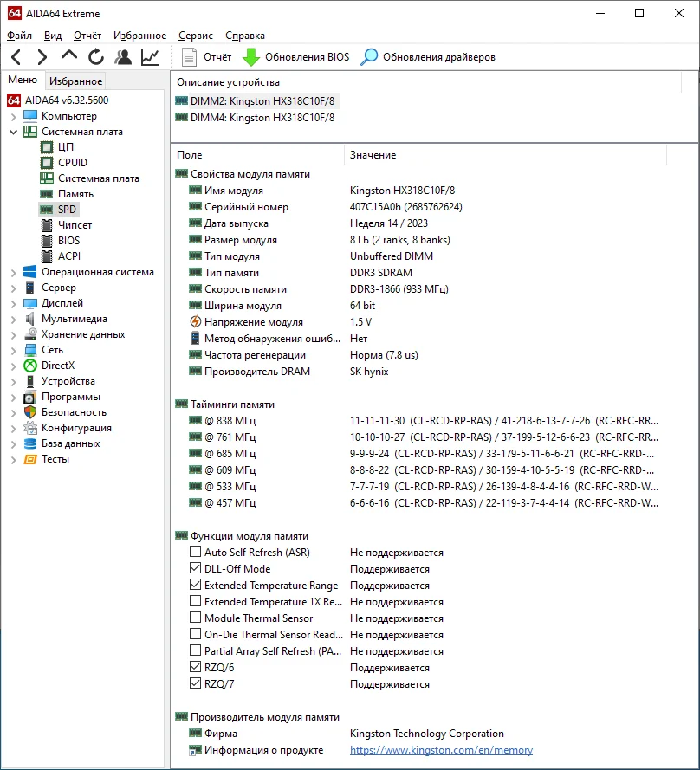Toggle the RZQ/7 checkbox
This screenshot has height=770, width=700.
pos(195,683)
